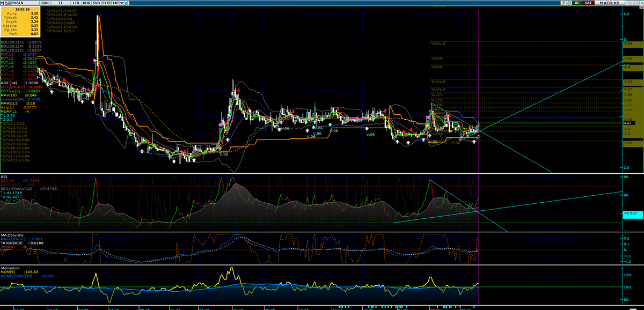This screenshot has width=644, height=310.
Task: Open the TL currency selector
Action: tap(61, 3)
